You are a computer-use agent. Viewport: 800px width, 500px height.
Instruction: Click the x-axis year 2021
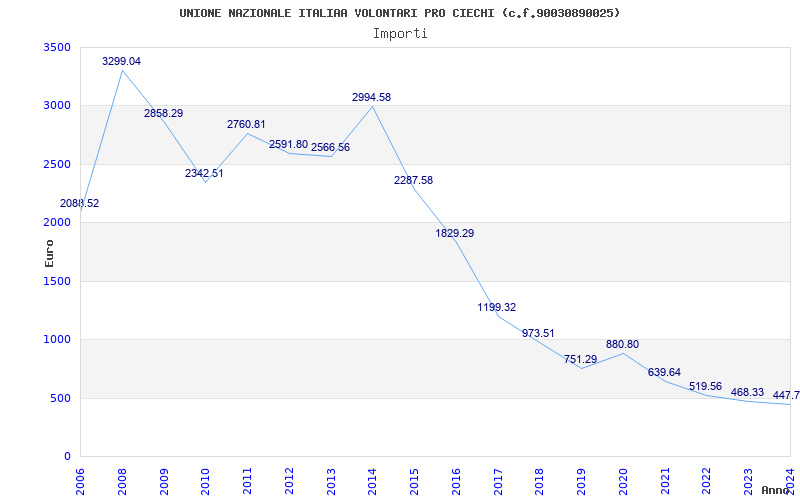tap(665, 483)
